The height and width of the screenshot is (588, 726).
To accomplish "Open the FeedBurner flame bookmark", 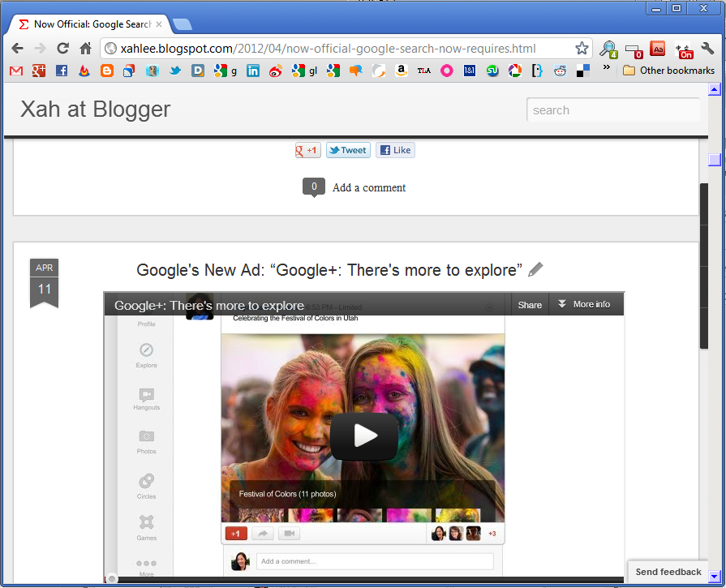I will (84, 71).
